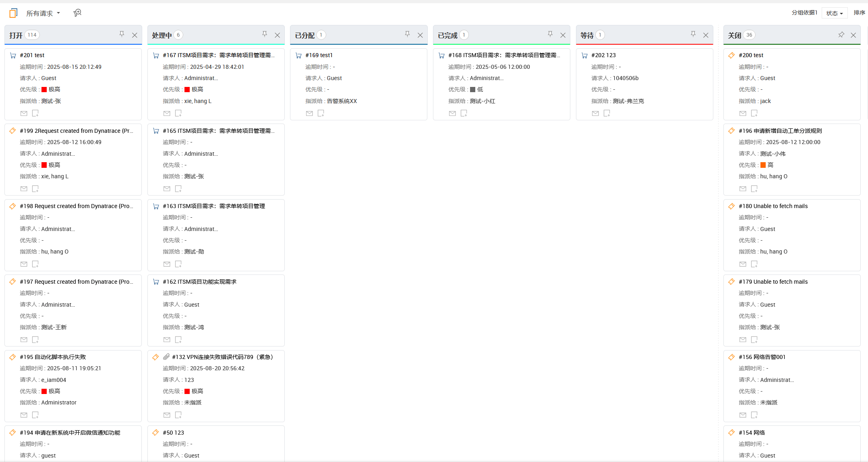
Task: Click mail icon on request #201 card
Action: click(x=24, y=113)
